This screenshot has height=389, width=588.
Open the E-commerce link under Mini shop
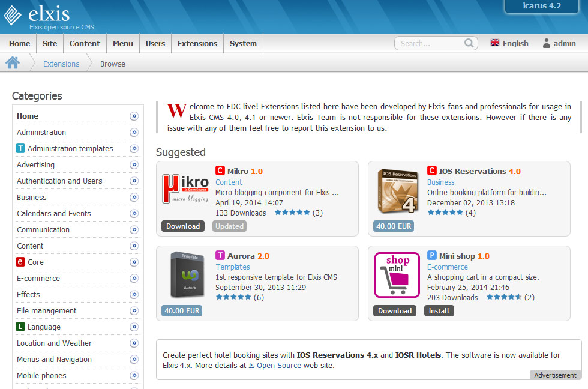pyautogui.click(x=448, y=267)
